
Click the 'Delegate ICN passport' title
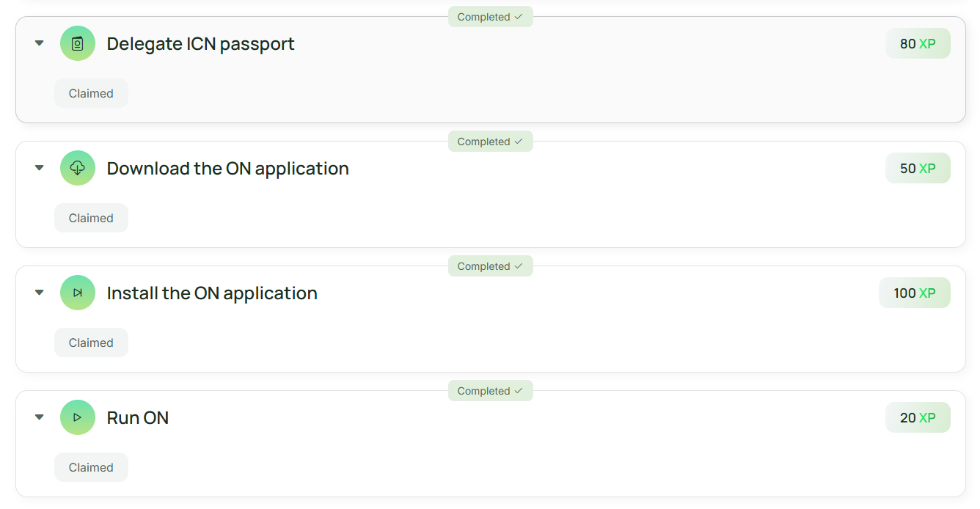coord(200,44)
